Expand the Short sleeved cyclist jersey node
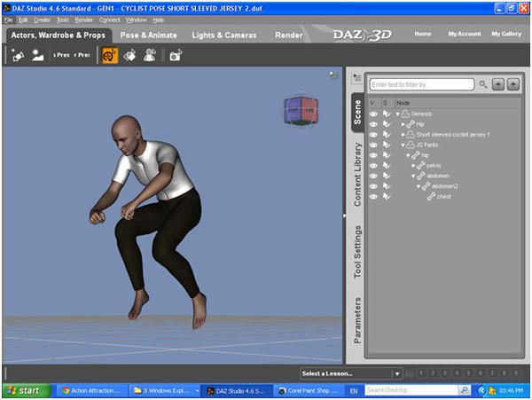The width and height of the screenshot is (532, 400). [403, 135]
